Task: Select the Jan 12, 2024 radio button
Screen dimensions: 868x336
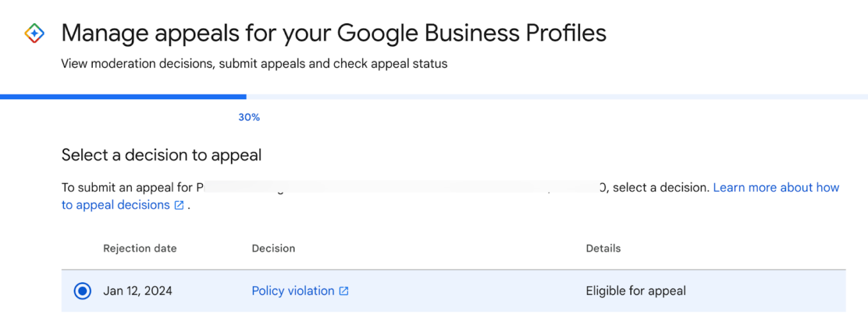Action: coord(83,291)
